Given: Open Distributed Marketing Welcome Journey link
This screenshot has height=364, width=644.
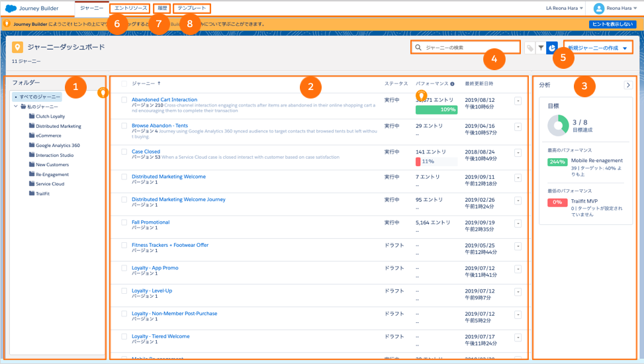Looking at the screenshot, I should (178, 199).
